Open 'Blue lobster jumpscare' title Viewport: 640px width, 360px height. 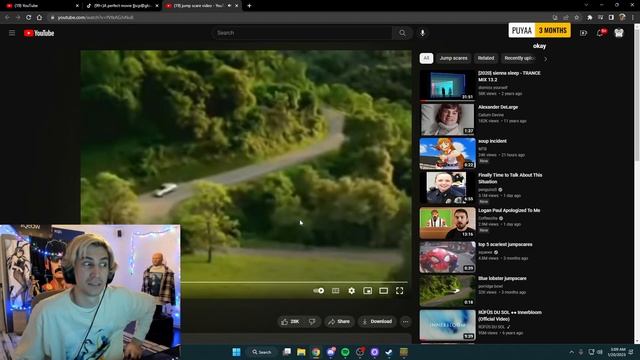coord(502,278)
